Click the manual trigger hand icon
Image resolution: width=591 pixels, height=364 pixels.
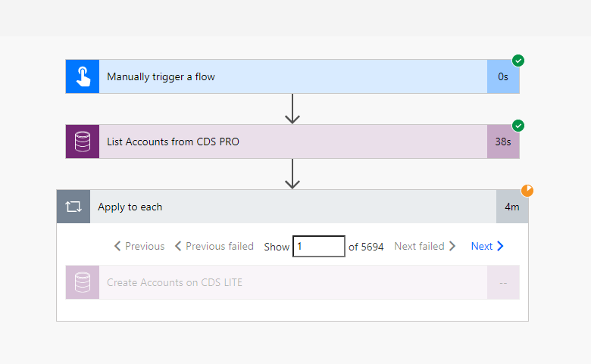pos(83,76)
